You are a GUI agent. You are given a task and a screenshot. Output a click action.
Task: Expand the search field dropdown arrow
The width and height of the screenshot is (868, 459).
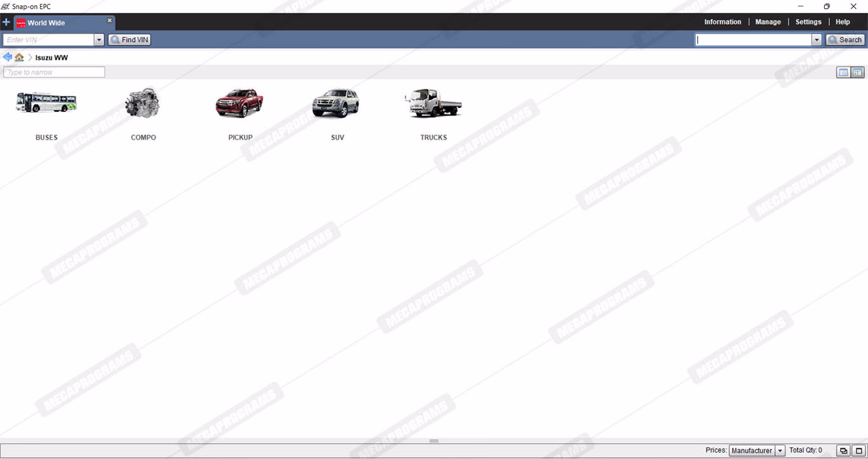817,40
